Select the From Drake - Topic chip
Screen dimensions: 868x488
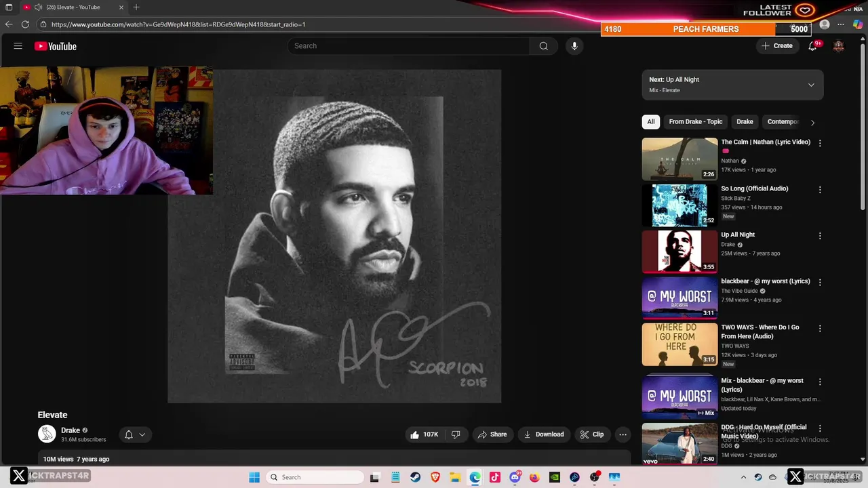point(696,122)
